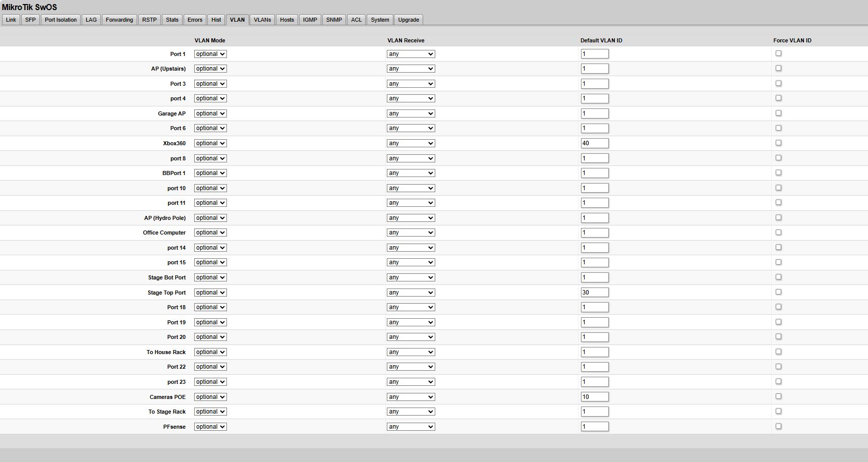
Task: Edit Default VLAN ID for Cameras POE
Action: click(x=595, y=397)
